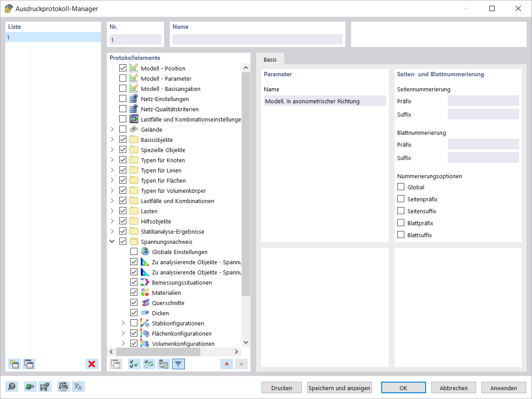Click Seitennummerierung Präfix input field
The width and height of the screenshot is (532, 399).
(x=483, y=101)
